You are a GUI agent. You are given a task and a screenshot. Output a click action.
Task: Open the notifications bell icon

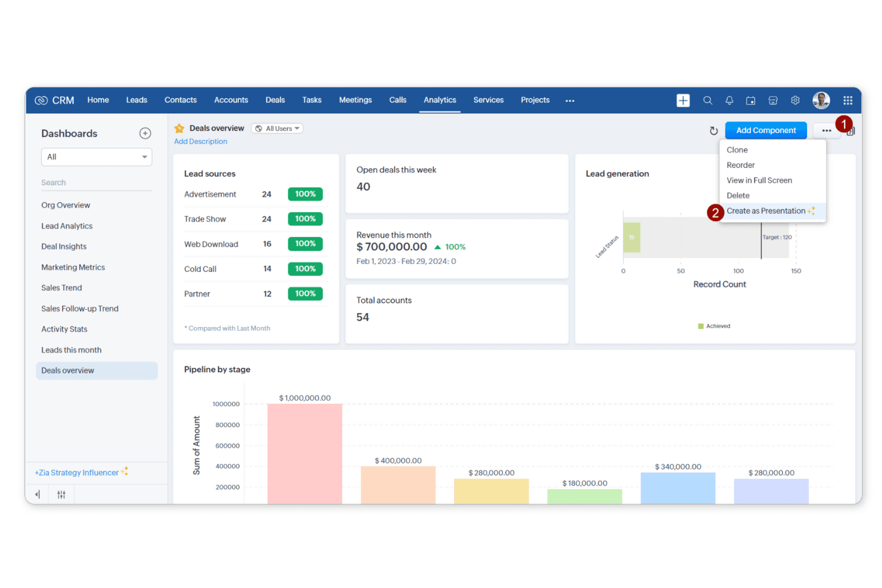(x=729, y=101)
